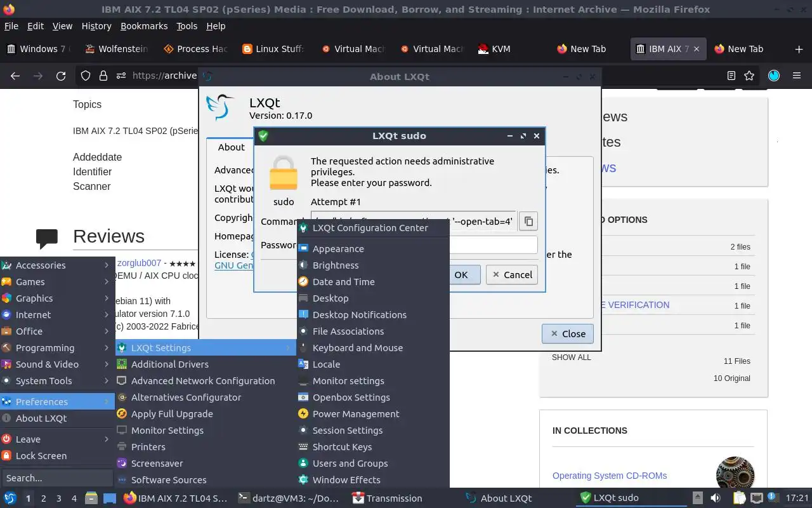Open a new browser tab with plus

(x=799, y=49)
